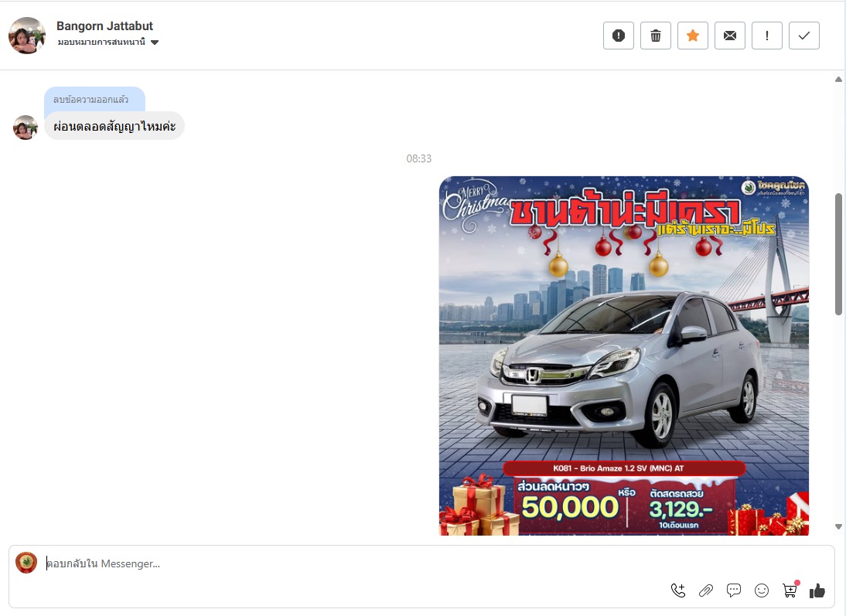Image resolution: width=846 pixels, height=616 pixels.
Task: Click the scrollbar down arrow
Action: tap(838, 526)
